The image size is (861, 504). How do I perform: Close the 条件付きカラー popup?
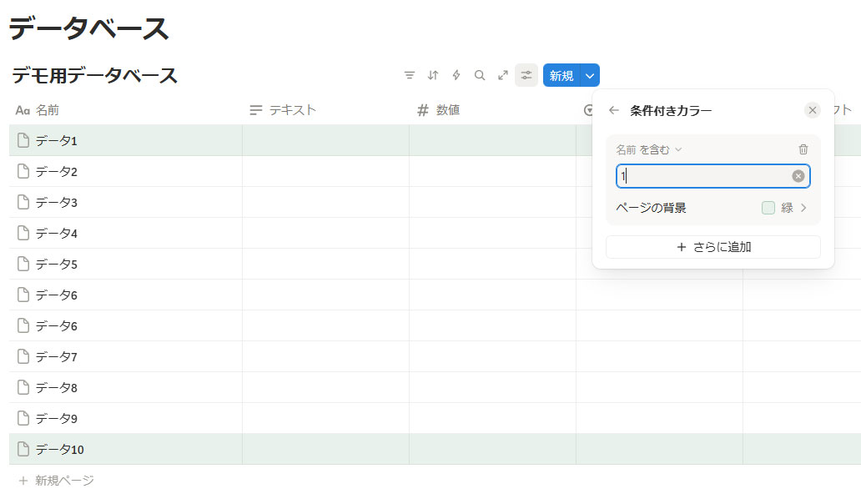[x=813, y=110]
